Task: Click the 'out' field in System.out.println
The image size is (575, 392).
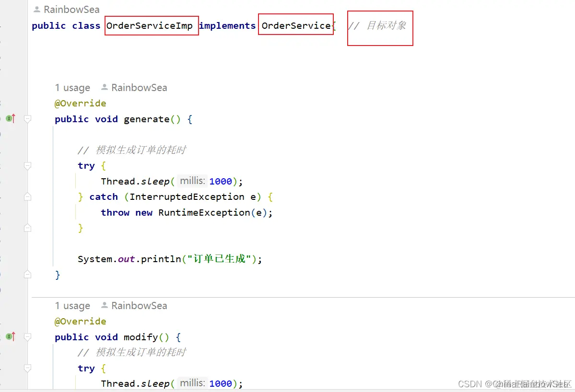Action: [126, 259]
